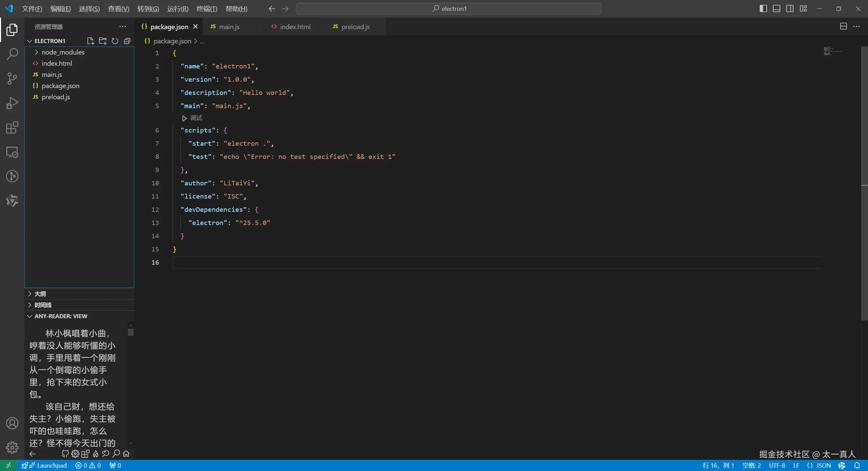Screen dimensions: 868x471
Task: Collapse the ANY-READER: VIEW section
Action: 79,316
